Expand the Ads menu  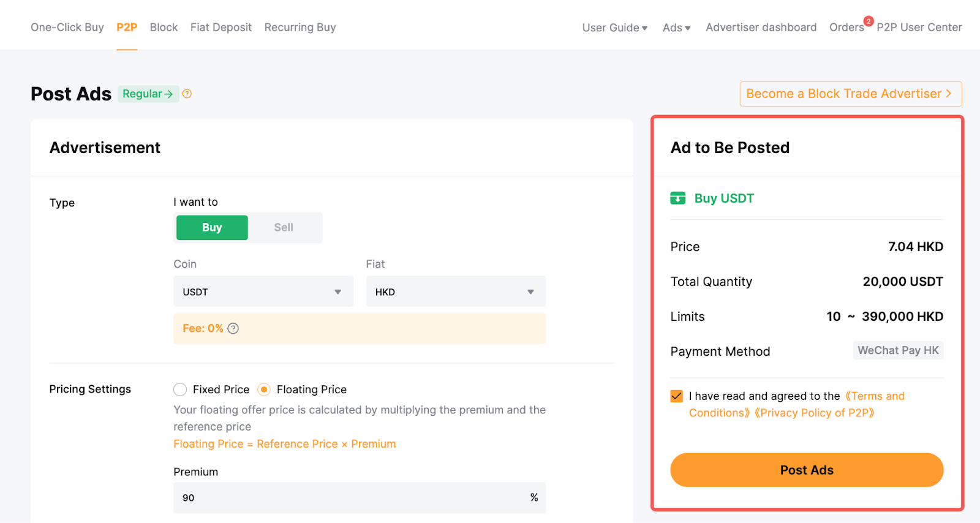pyautogui.click(x=676, y=28)
